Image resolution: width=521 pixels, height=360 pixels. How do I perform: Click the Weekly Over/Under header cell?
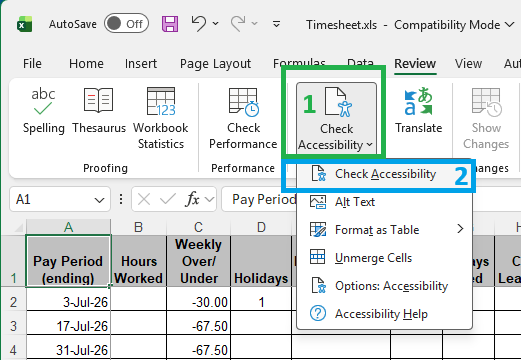coord(198,261)
